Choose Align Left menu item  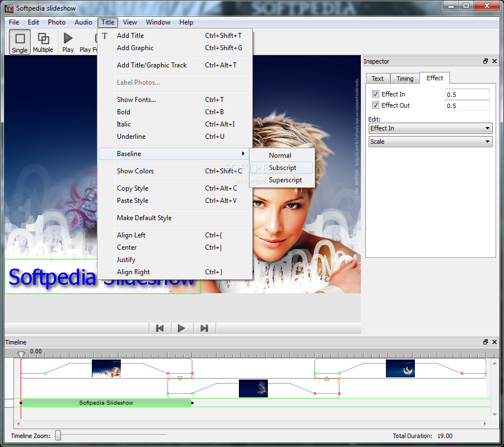pos(175,235)
